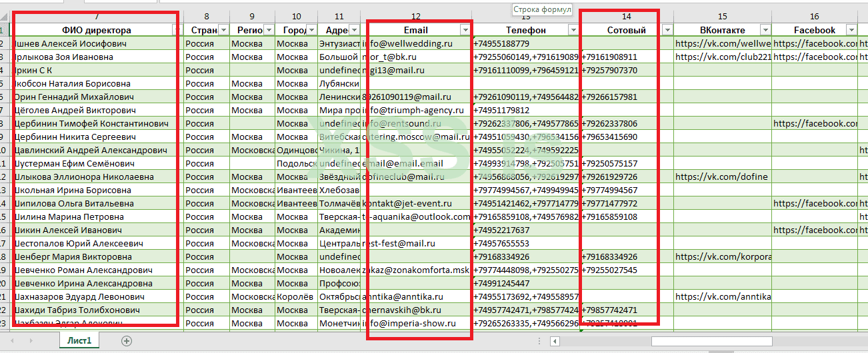Click the horizontal scrollbar left arrow
The image size is (868, 353).
click(555, 341)
